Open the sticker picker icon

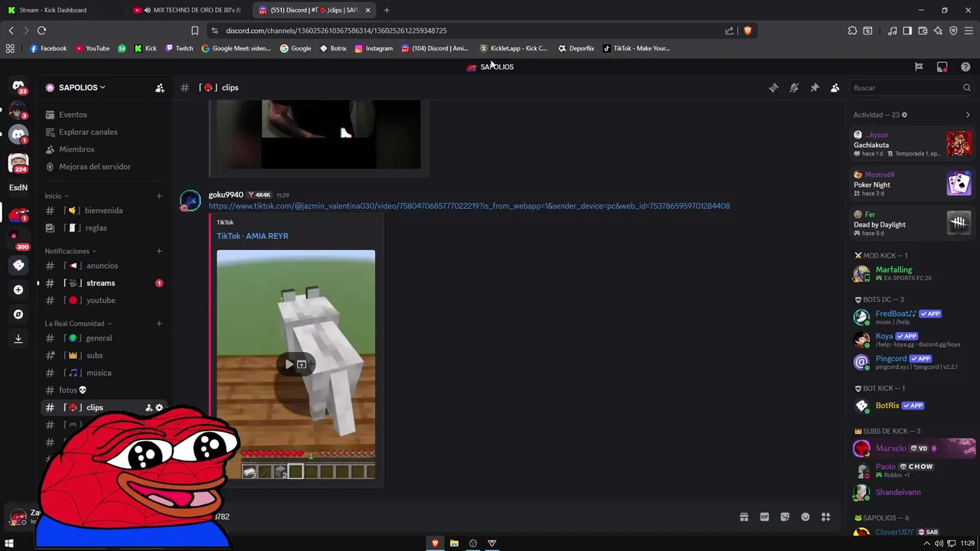[785, 517]
